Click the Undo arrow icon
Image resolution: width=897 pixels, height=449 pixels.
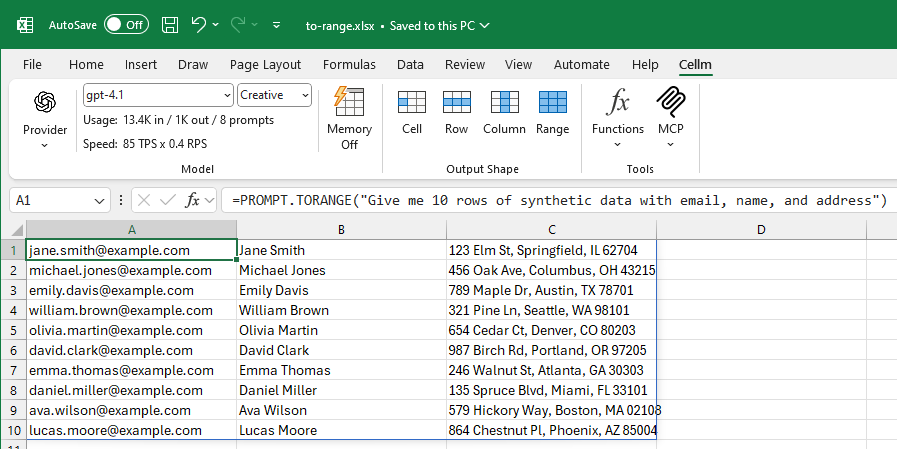[x=199, y=25]
